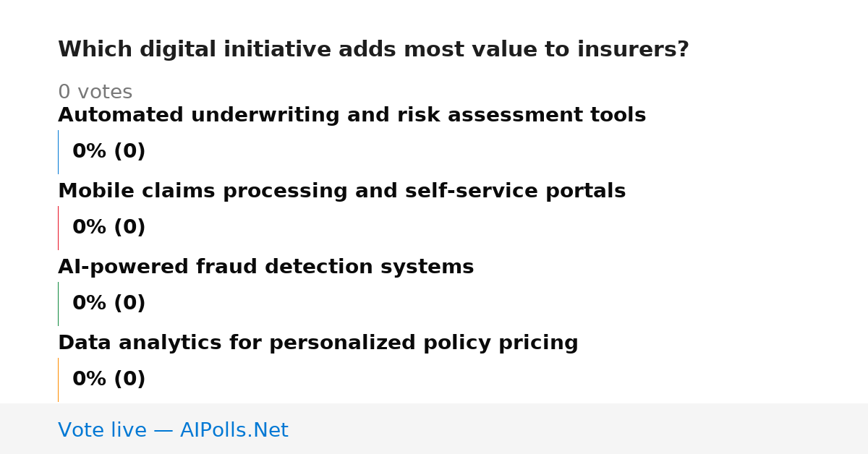Click 0% (0) result under mobile claims
The width and height of the screenshot is (868, 454).
[x=109, y=228]
